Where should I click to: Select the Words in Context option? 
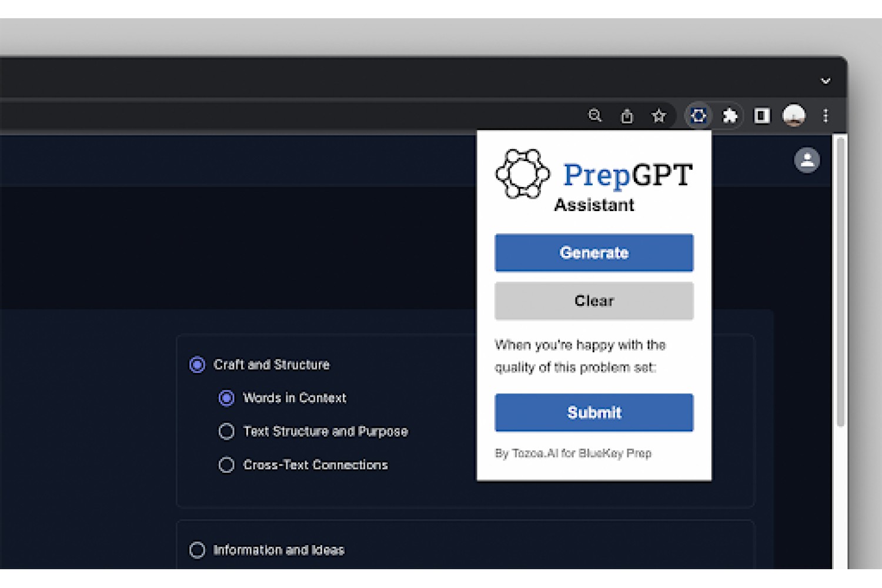(226, 398)
